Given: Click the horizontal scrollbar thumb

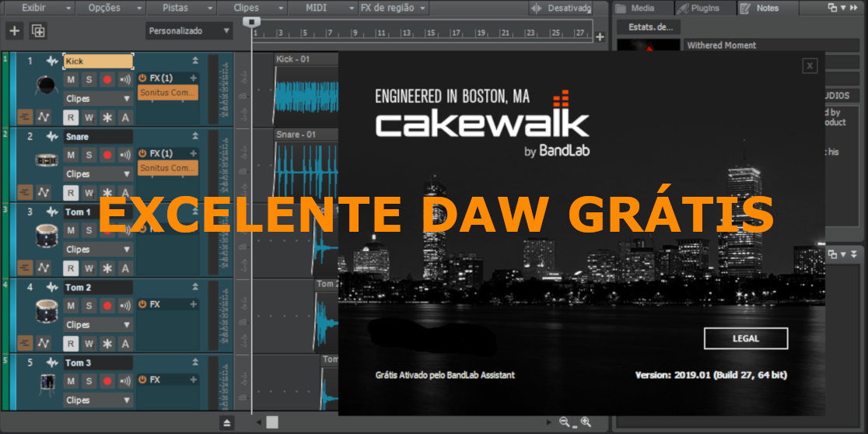Looking at the screenshot, I should tap(271, 422).
